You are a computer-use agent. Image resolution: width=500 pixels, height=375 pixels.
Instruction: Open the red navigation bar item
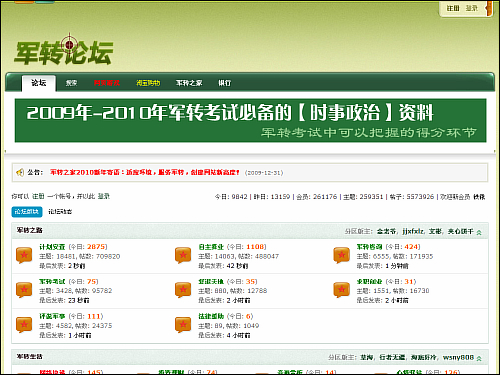[x=107, y=83]
